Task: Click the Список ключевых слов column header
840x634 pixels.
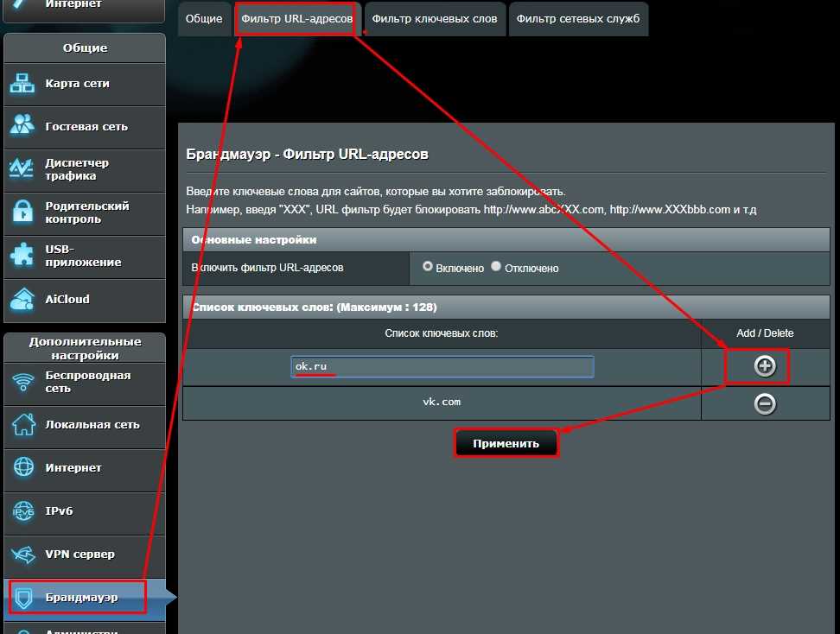Action: 442,333
